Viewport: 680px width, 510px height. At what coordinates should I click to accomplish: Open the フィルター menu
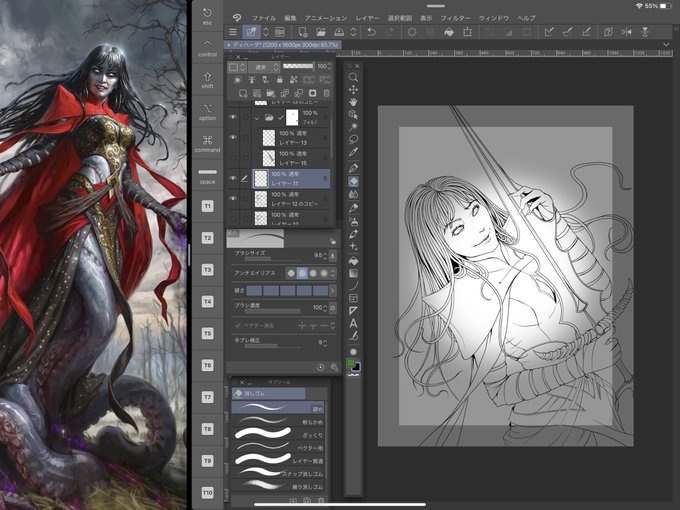[455, 18]
